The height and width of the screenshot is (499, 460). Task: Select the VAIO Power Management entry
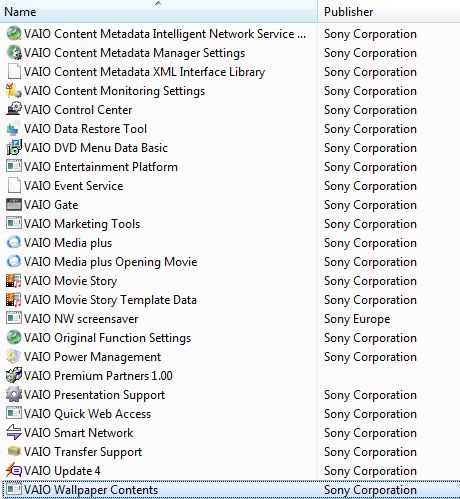92,357
